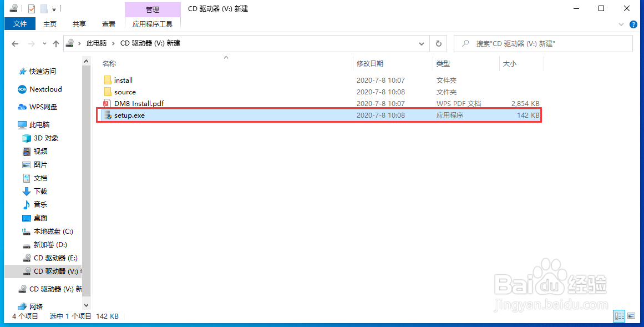The image size is (644, 327).
Task: Navigate back with the back arrow
Action: click(15, 43)
